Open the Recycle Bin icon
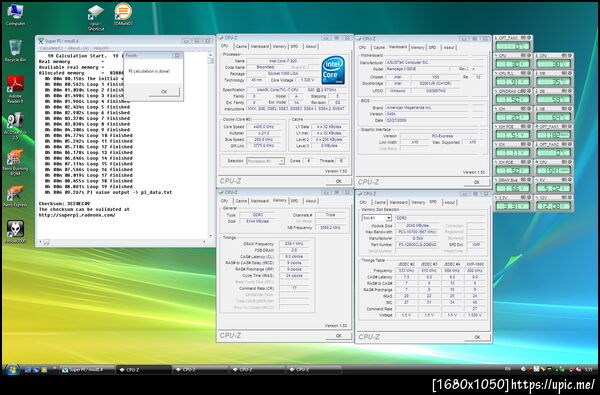The width and height of the screenshot is (600, 395). (15, 50)
